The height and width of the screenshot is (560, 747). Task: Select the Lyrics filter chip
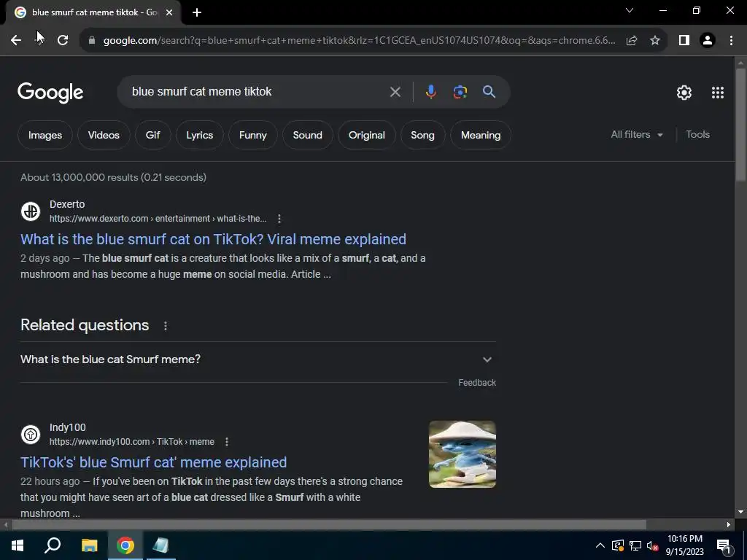[200, 135]
